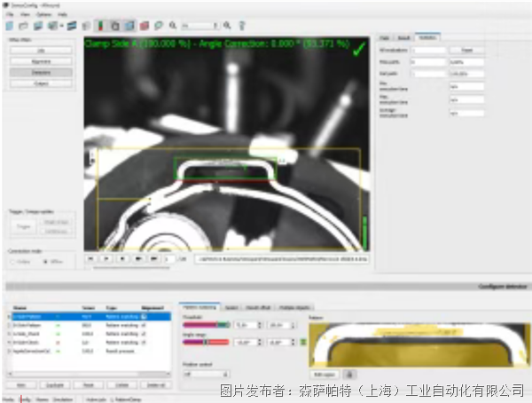Click the Threshold minimum value spinner arrows
Image resolution: width=532 pixels, height=403 pixels.
click(260, 325)
